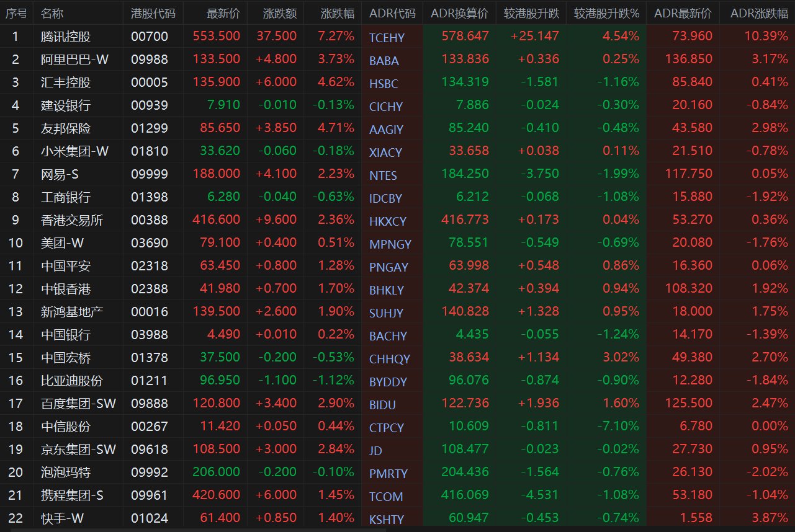795x532 pixels.
Task: Click the 新鸿基地产 stock name
Action: pyautogui.click(x=72, y=312)
